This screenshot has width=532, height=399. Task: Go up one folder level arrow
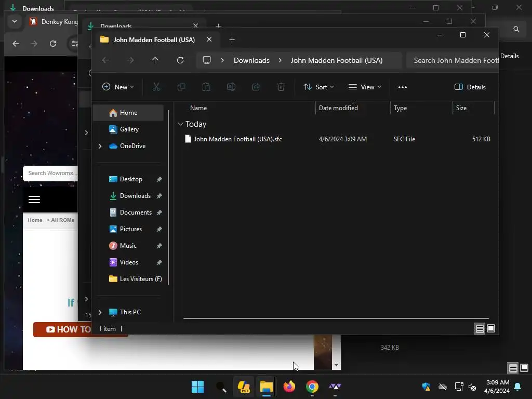(x=155, y=60)
